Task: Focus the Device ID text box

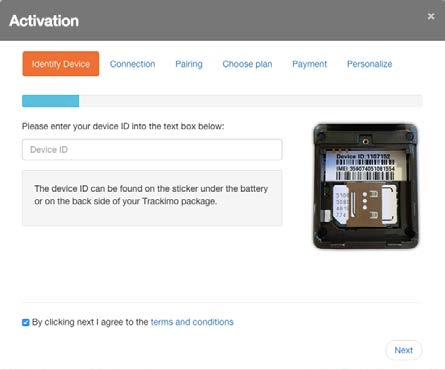Action: [x=152, y=150]
